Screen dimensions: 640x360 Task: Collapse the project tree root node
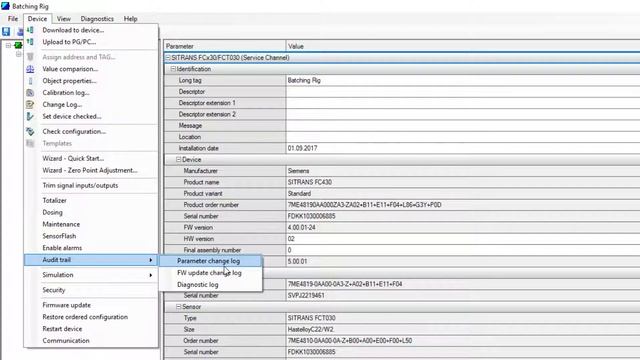[x=8, y=45]
